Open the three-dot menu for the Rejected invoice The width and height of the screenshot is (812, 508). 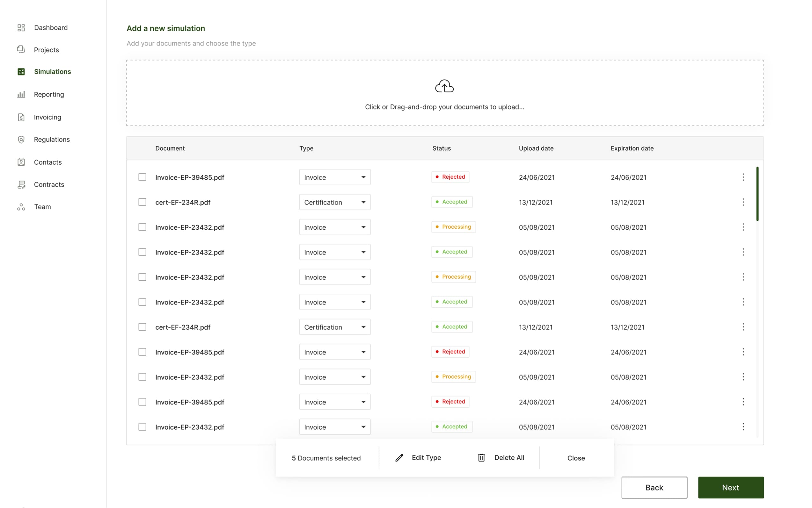(x=743, y=177)
